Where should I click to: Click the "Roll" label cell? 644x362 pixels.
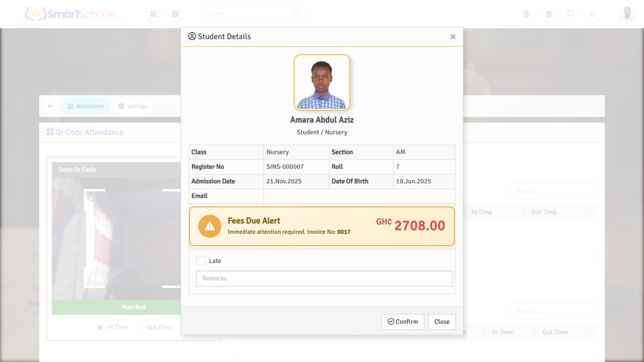point(361,167)
